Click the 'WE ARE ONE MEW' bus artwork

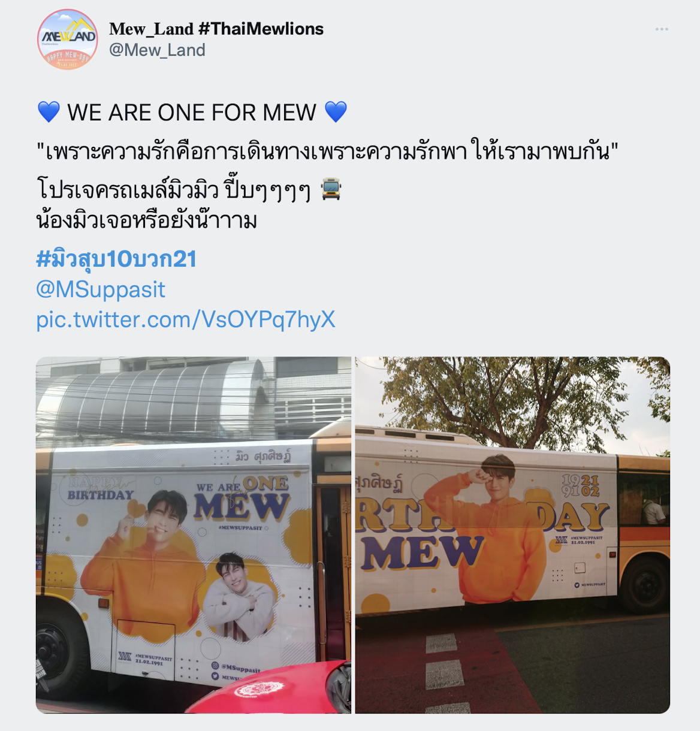pos(242,498)
